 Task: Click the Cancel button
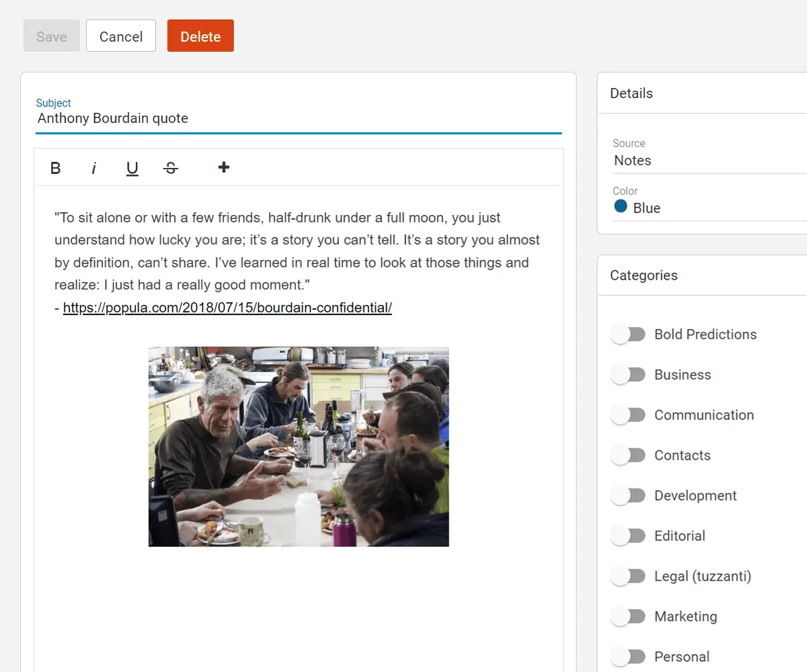coord(121,36)
